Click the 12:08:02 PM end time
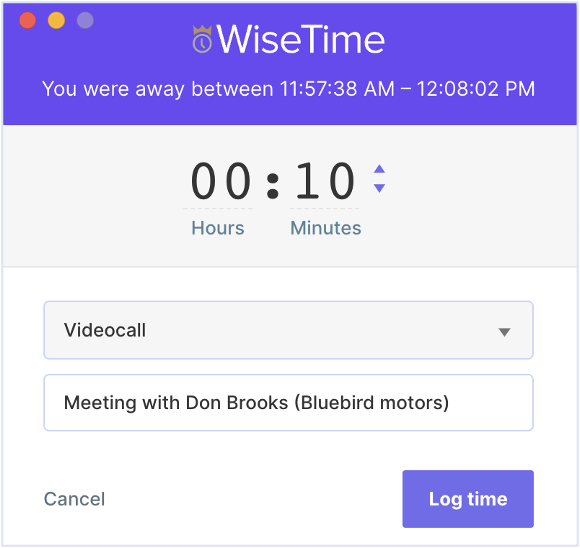 click(x=476, y=89)
